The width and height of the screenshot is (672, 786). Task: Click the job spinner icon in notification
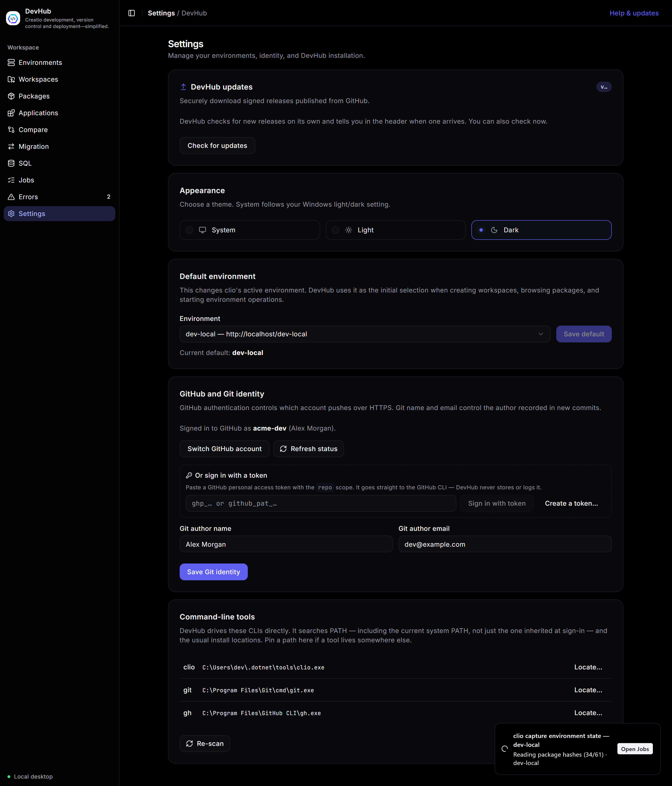505,749
